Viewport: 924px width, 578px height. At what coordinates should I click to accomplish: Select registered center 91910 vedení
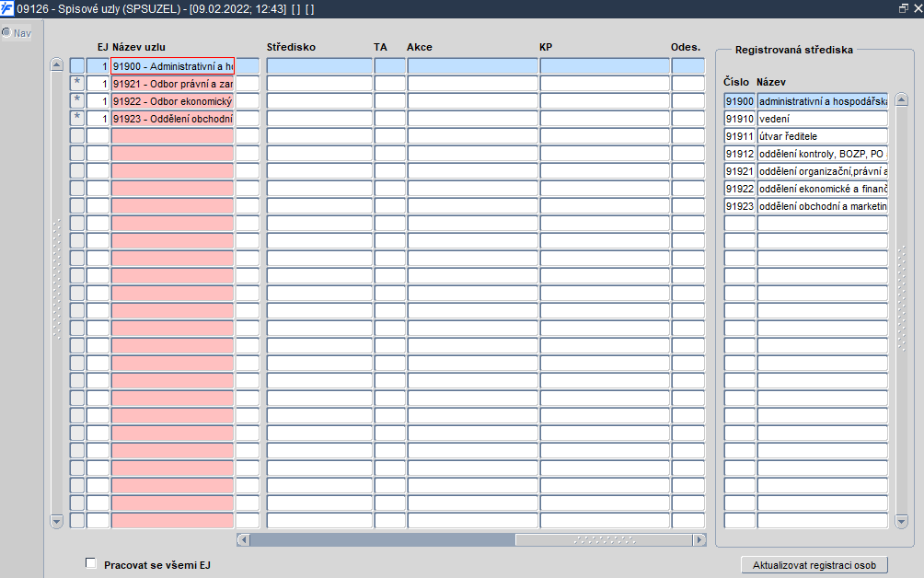coord(805,119)
